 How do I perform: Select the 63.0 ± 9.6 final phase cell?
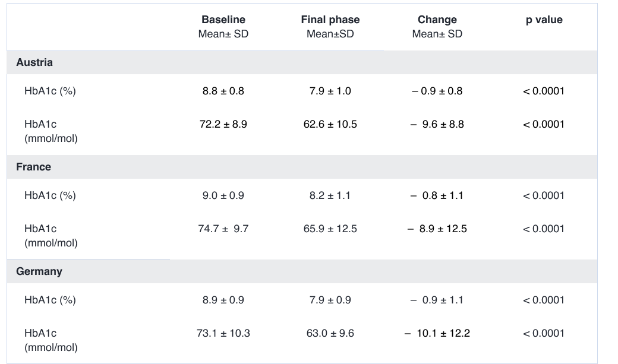(330, 333)
